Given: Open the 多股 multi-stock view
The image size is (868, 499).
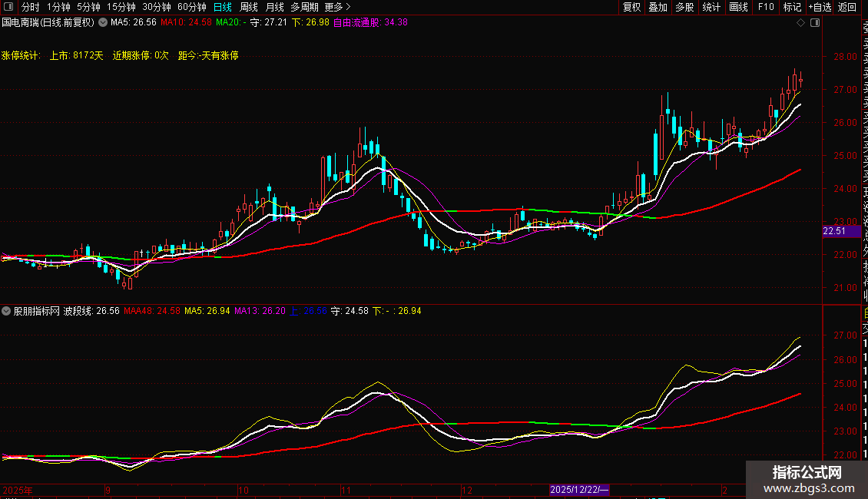Looking at the screenshot, I should [x=684, y=7].
